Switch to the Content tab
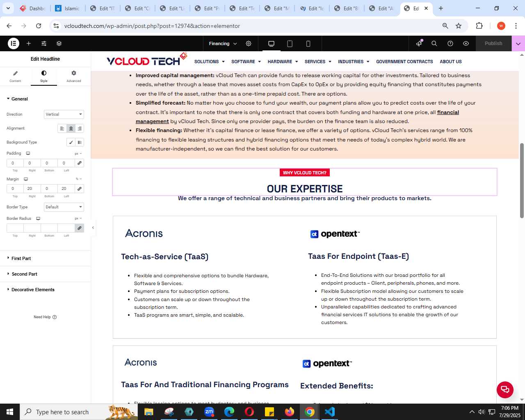 click(15, 76)
